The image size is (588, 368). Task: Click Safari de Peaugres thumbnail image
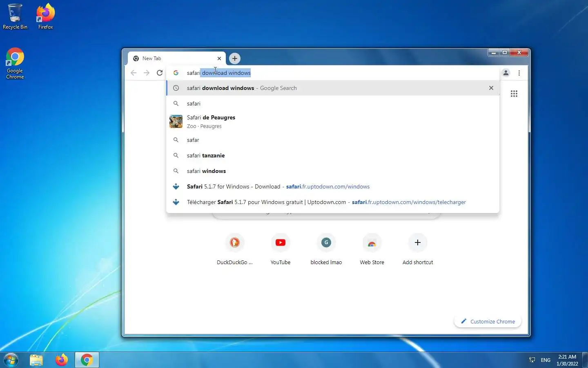click(x=176, y=121)
